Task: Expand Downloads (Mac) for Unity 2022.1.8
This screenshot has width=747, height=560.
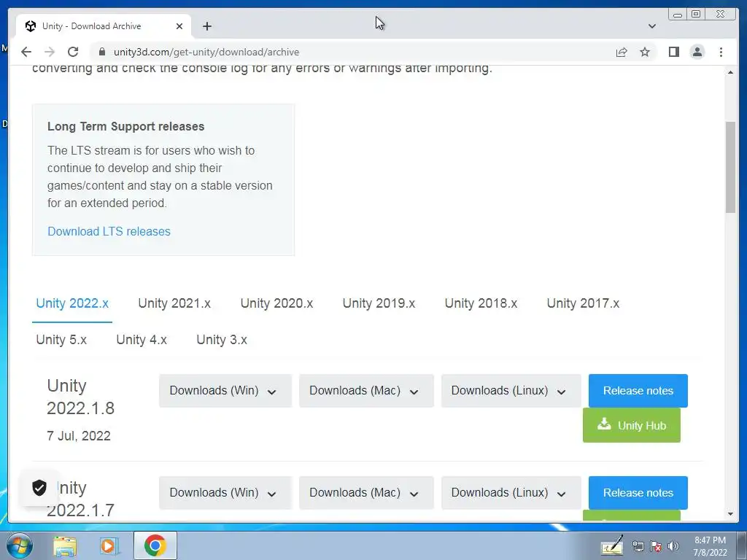Action: coord(366,391)
